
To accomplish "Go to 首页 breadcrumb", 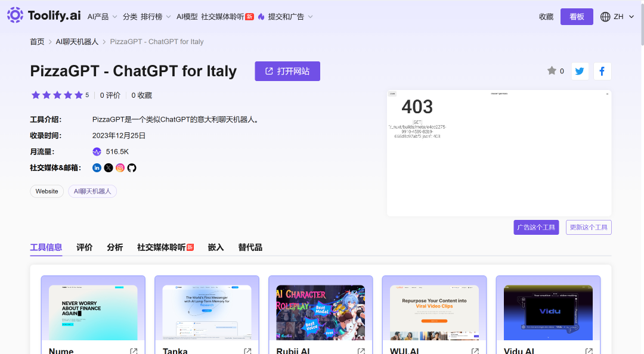I will click(x=37, y=42).
